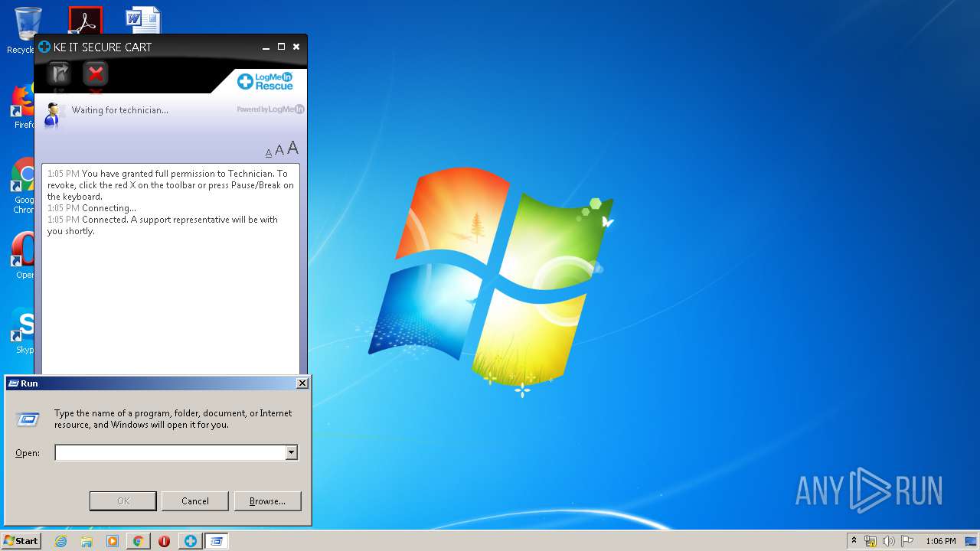
Task: Click the network tray icon
Action: pos(871,541)
